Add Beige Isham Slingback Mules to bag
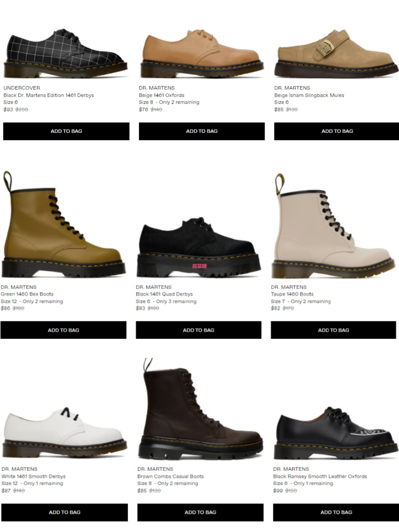 (336, 131)
